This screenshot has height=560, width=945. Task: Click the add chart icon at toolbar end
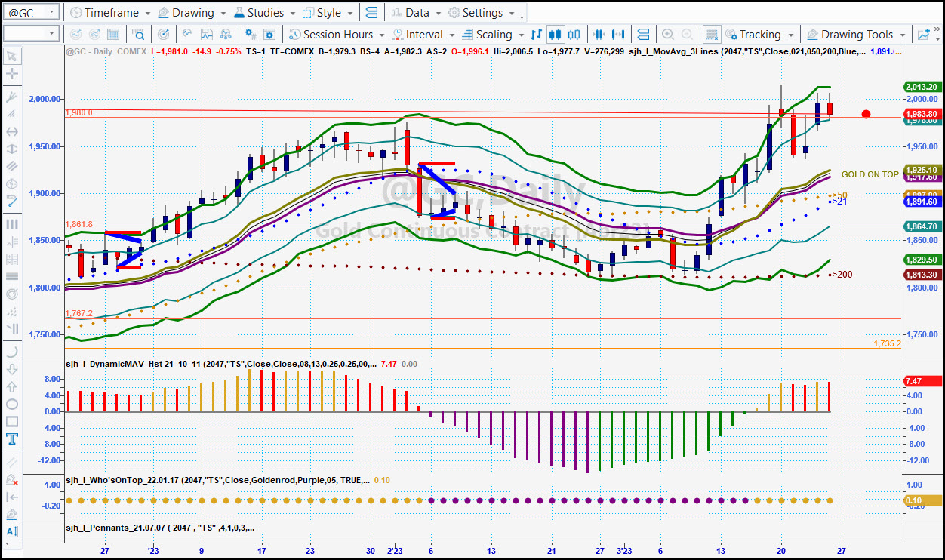(924, 35)
